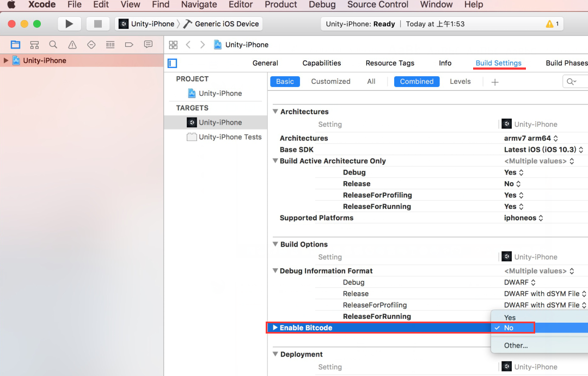Open the Project navigator folder icon

tap(15, 45)
